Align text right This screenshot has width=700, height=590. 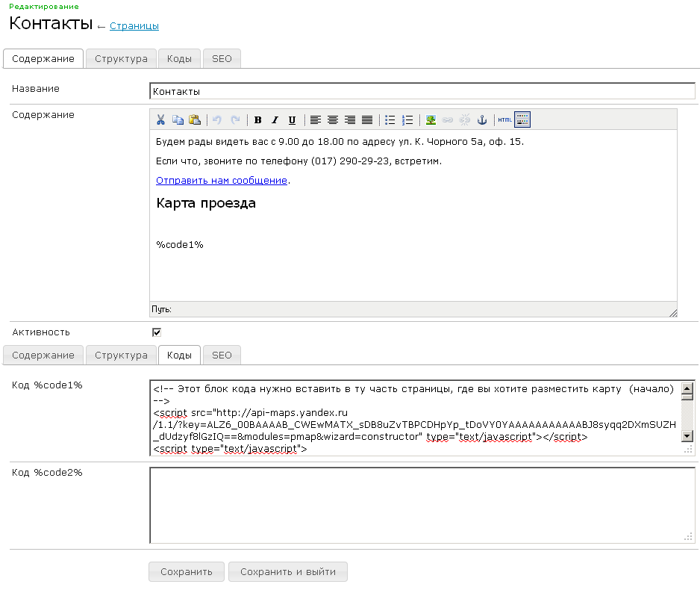[349, 119]
